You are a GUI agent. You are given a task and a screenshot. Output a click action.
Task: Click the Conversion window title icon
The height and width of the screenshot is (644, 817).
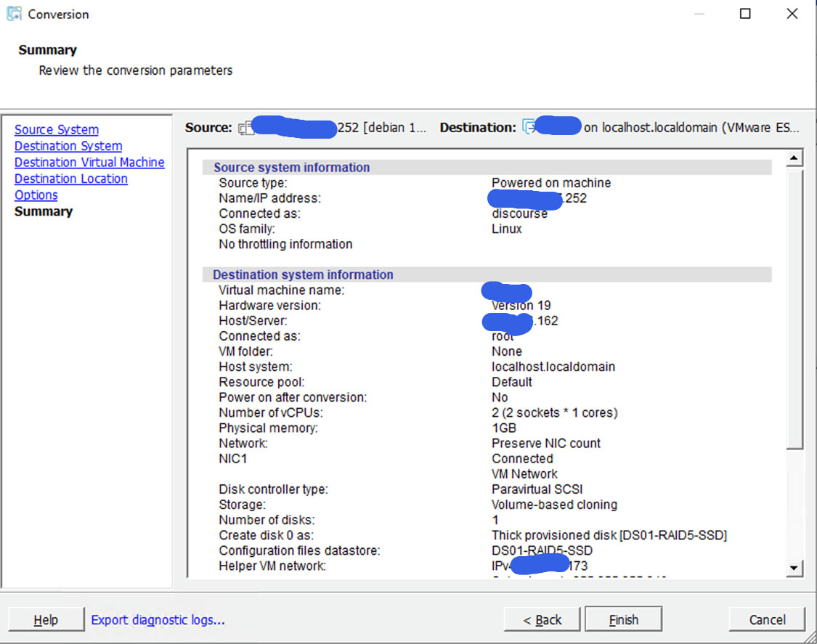click(x=14, y=14)
